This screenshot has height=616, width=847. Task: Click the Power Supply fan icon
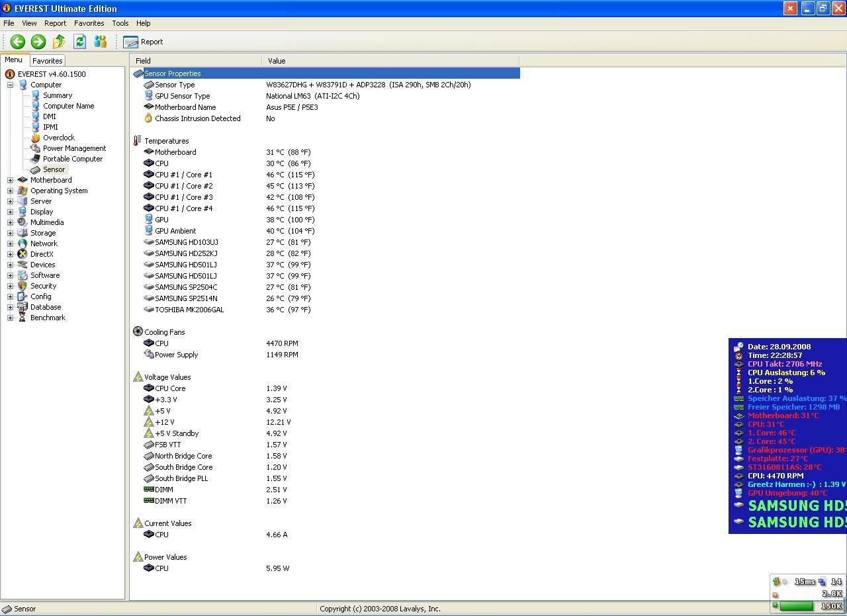tap(148, 355)
